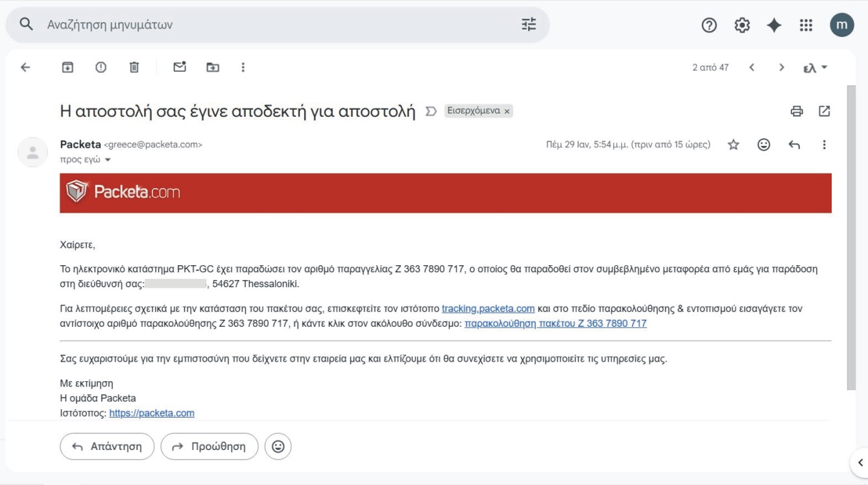Mark the email as unread
Screen dimensions: 868x485
click(x=180, y=67)
